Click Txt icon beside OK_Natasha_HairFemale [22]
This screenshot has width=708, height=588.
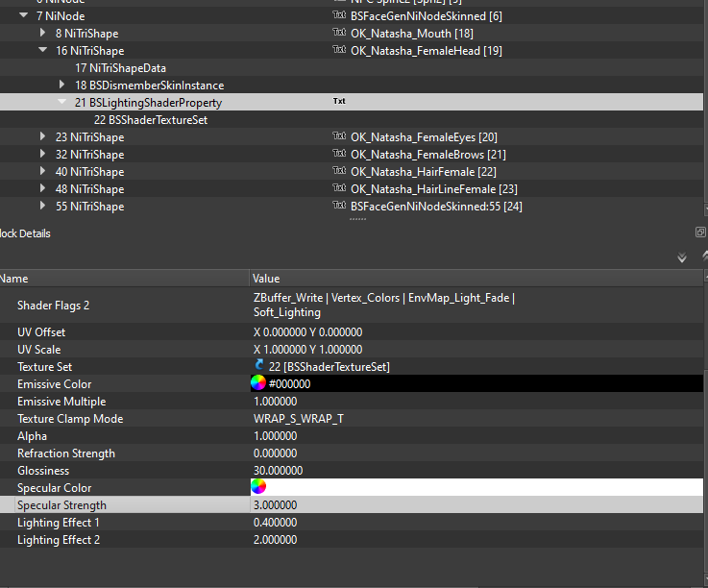point(339,171)
